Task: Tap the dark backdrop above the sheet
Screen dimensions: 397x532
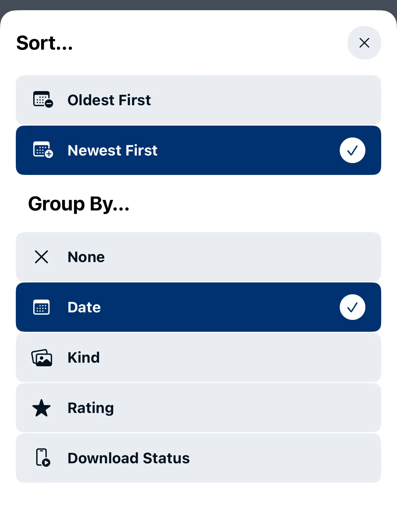Action: (x=198, y=4)
